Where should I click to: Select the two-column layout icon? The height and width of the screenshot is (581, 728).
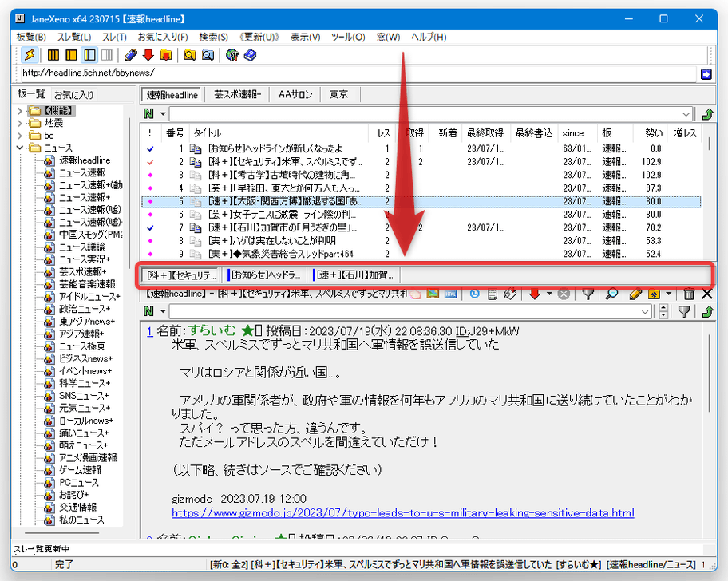pyautogui.click(x=71, y=55)
